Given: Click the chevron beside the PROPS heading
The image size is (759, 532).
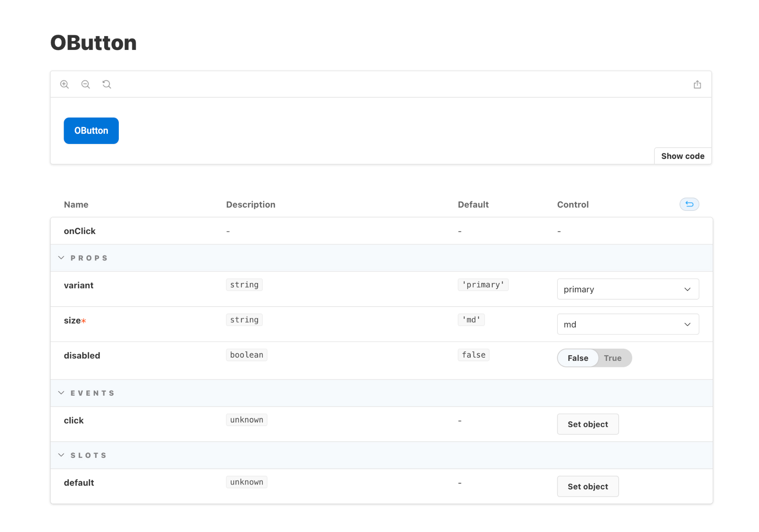Looking at the screenshot, I should (x=61, y=258).
